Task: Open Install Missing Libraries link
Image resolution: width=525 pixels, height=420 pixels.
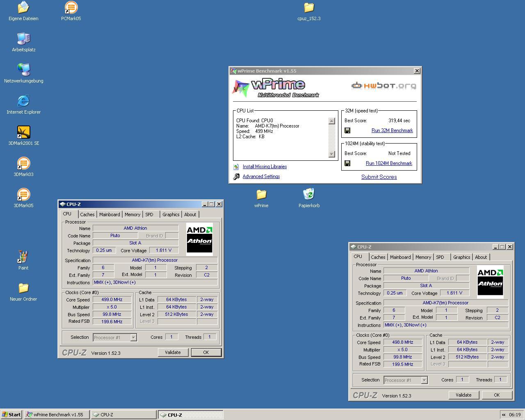Action: [265, 167]
